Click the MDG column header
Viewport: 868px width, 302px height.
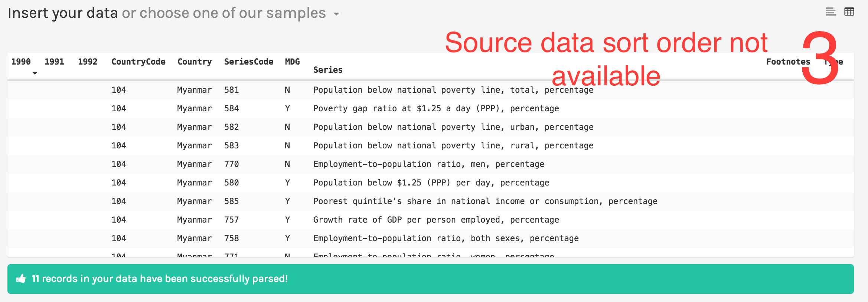pyautogui.click(x=292, y=62)
